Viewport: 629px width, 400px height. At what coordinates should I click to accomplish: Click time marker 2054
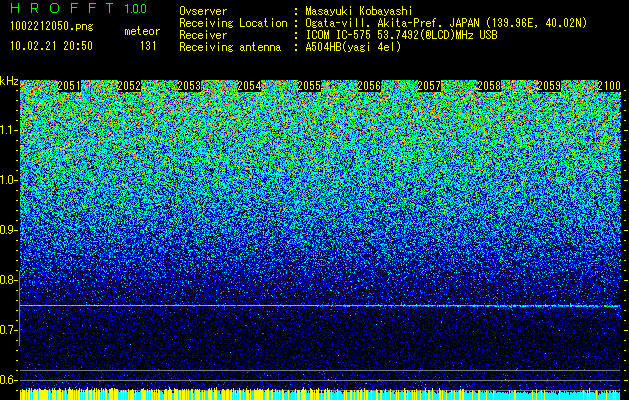point(249,86)
